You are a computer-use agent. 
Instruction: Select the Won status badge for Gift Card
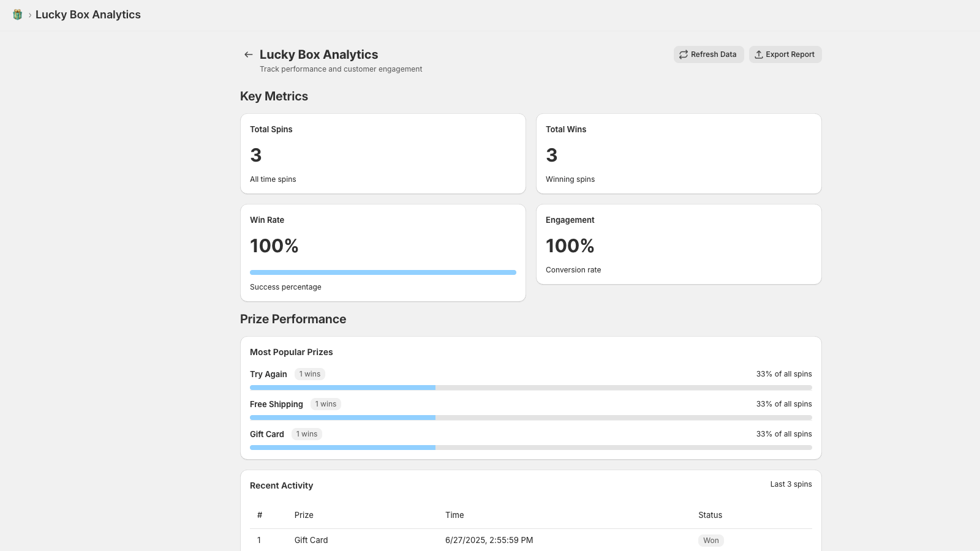[710, 540]
